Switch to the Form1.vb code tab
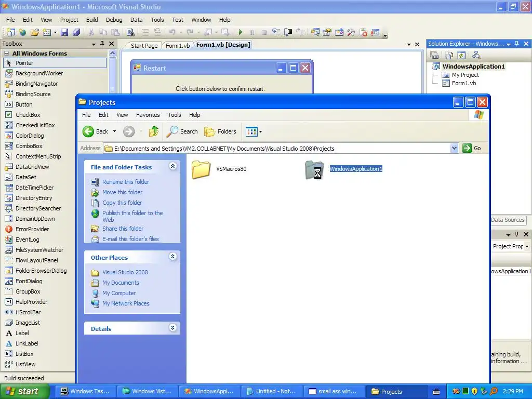 click(x=178, y=46)
